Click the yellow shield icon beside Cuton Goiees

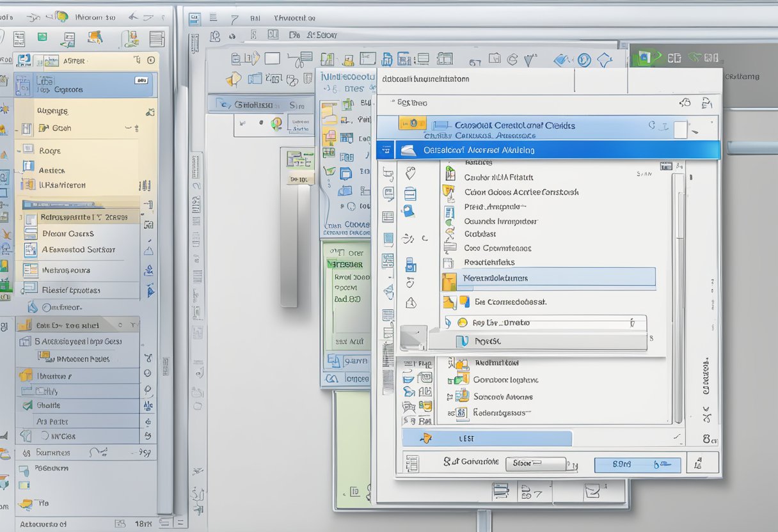[x=449, y=191]
